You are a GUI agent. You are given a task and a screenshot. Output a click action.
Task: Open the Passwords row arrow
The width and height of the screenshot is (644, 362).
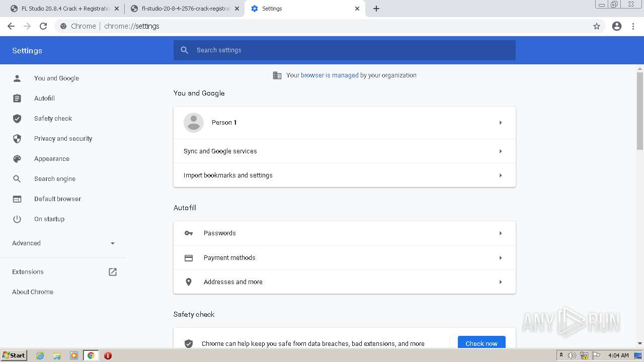(x=501, y=233)
